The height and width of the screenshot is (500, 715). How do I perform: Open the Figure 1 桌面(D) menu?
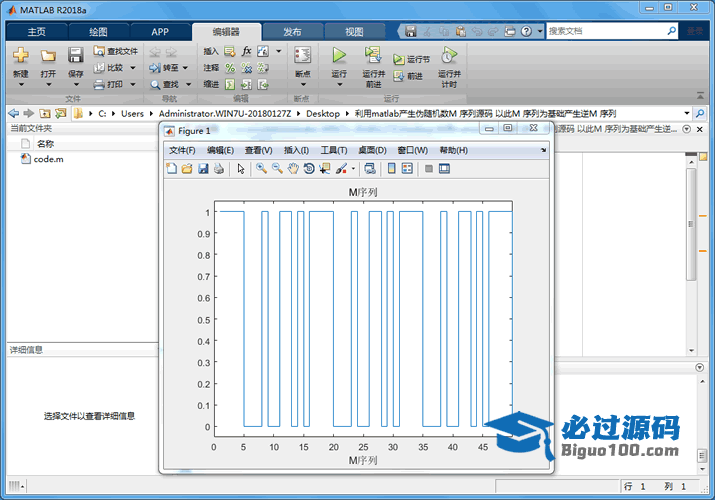372,150
